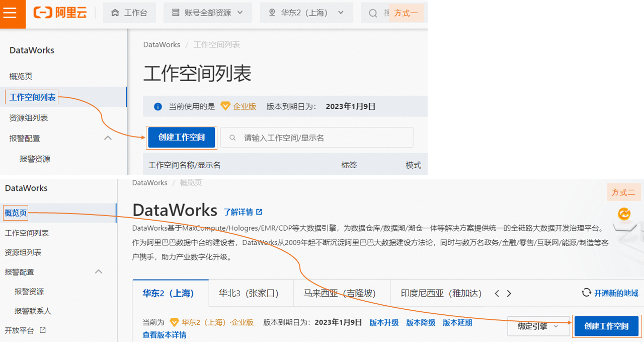Click the 版本降级 link
Image resolution: width=644 pixels, height=342 pixels.
point(421,322)
